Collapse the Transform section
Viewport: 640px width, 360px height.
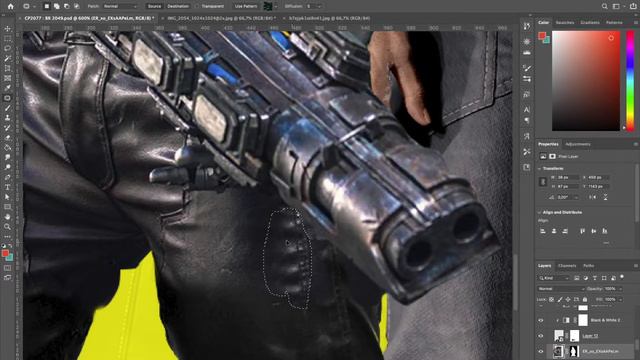(540, 169)
